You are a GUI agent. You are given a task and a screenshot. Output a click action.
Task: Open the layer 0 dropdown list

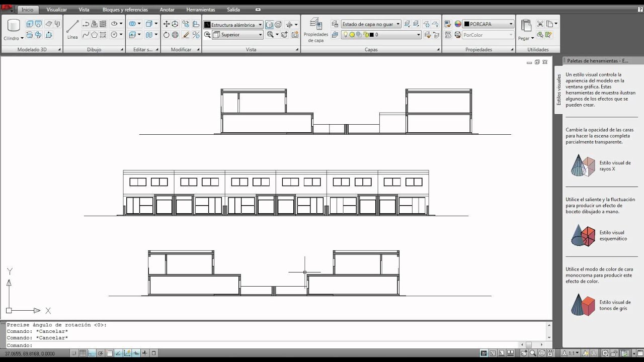click(x=381, y=35)
